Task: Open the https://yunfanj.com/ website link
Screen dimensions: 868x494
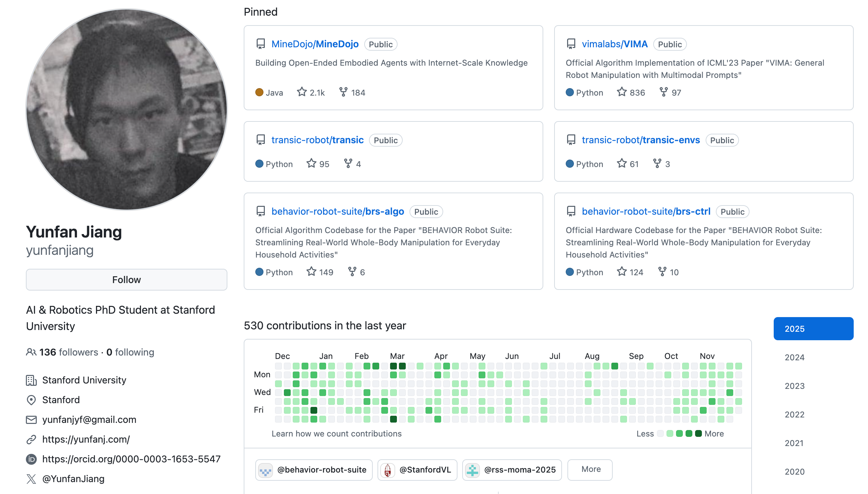Action: pos(86,439)
